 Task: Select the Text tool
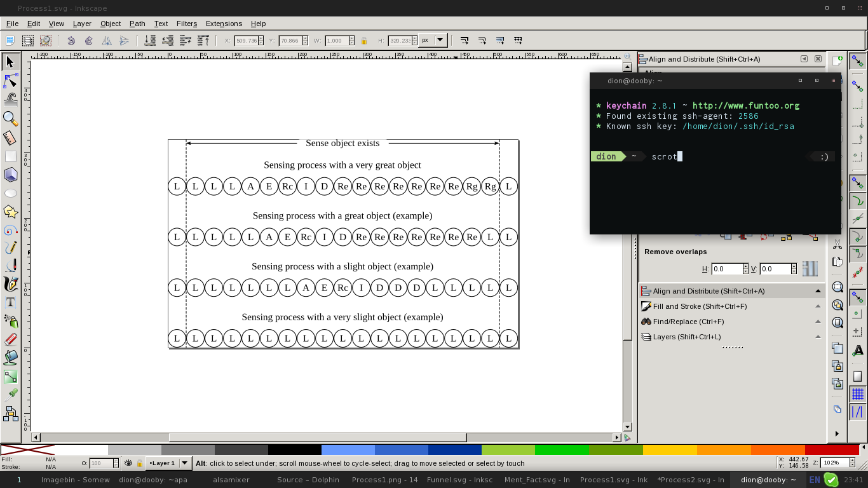10,302
